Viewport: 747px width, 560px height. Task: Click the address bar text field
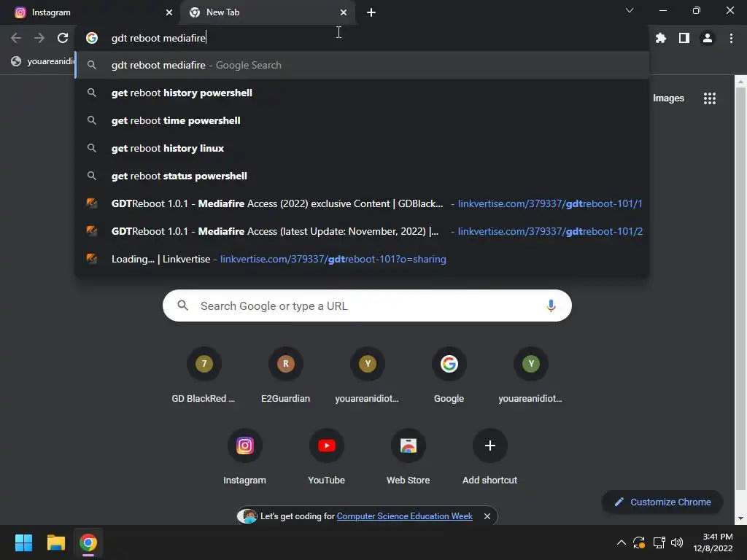[x=362, y=38]
